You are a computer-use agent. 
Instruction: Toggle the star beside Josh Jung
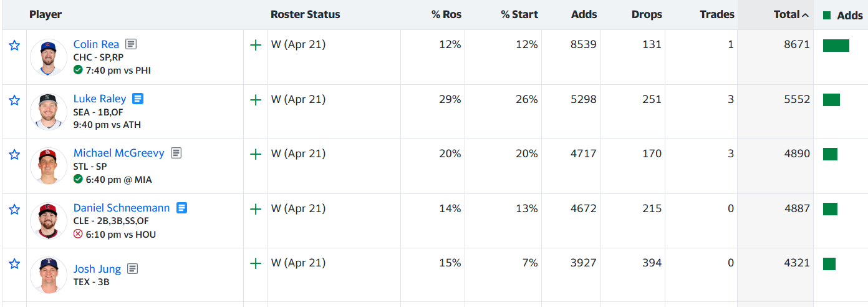(x=14, y=264)
